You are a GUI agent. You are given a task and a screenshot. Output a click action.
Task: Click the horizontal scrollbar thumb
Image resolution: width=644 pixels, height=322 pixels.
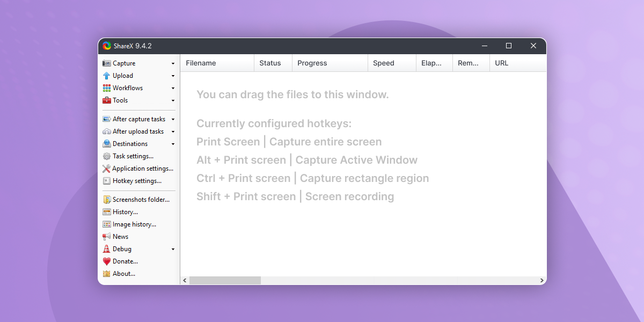pos(225,281)
